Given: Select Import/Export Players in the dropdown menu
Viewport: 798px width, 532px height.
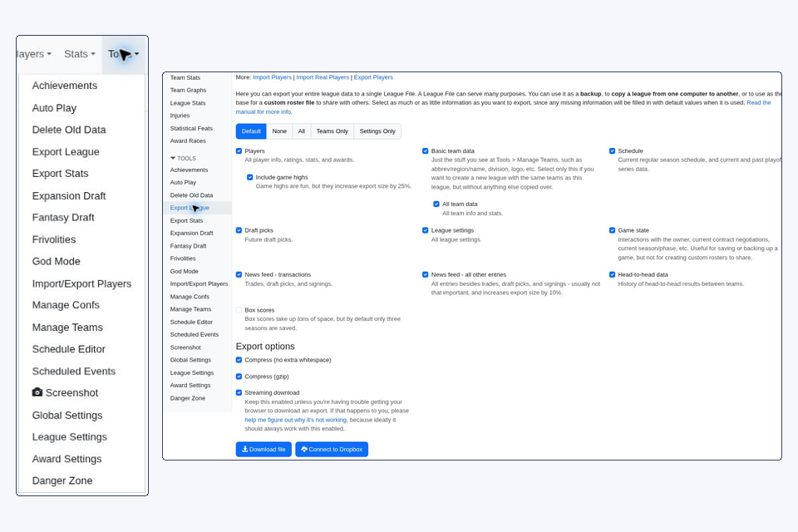Looking at the screenshot, I should pyautogui.click(x=82, y=283).
